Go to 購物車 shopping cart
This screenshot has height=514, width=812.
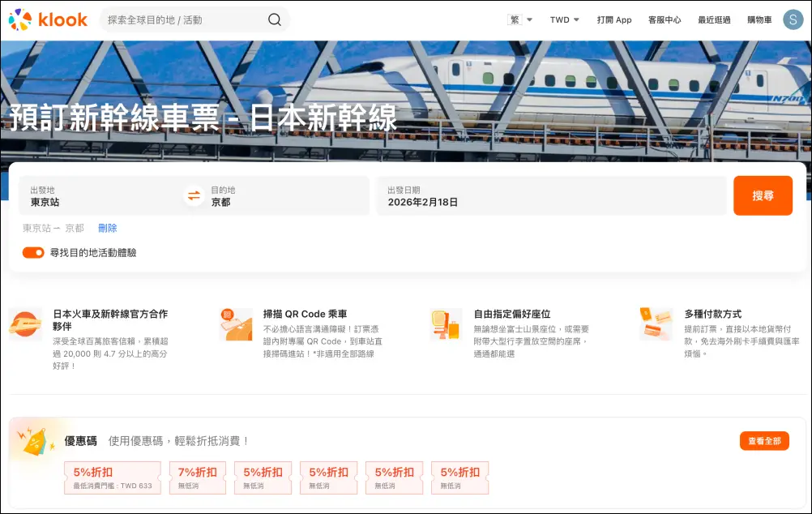[759, 20]
